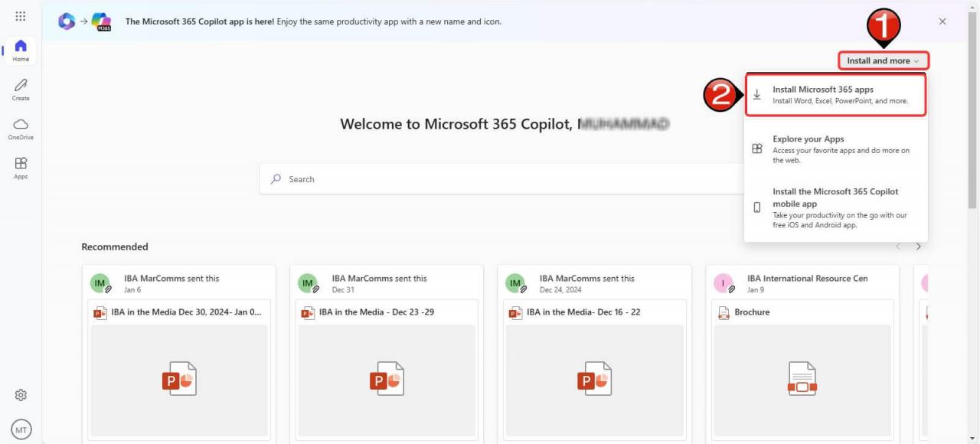The height and width of the screenshot is (444, 980).
Task: Click the Brochure document thumbnail preview
Action: coord(802,380)
